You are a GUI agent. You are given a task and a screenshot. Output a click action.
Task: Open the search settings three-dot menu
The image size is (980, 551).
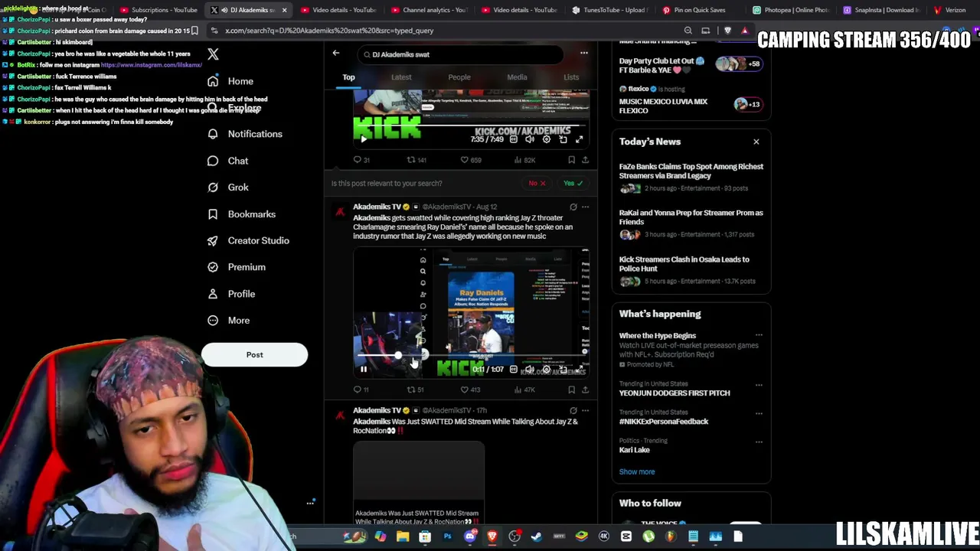click(x=584, y=53)
